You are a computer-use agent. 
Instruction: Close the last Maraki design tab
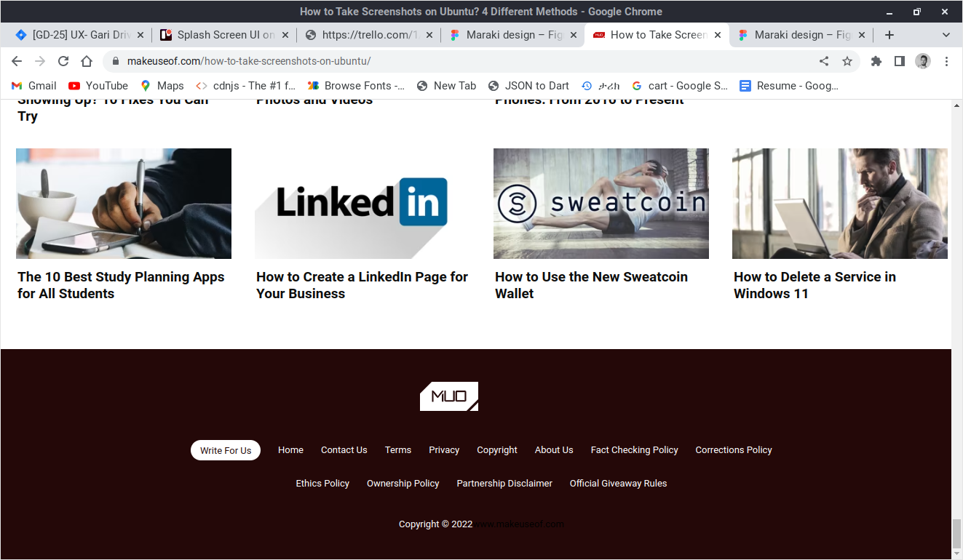[x=862, y=35]
